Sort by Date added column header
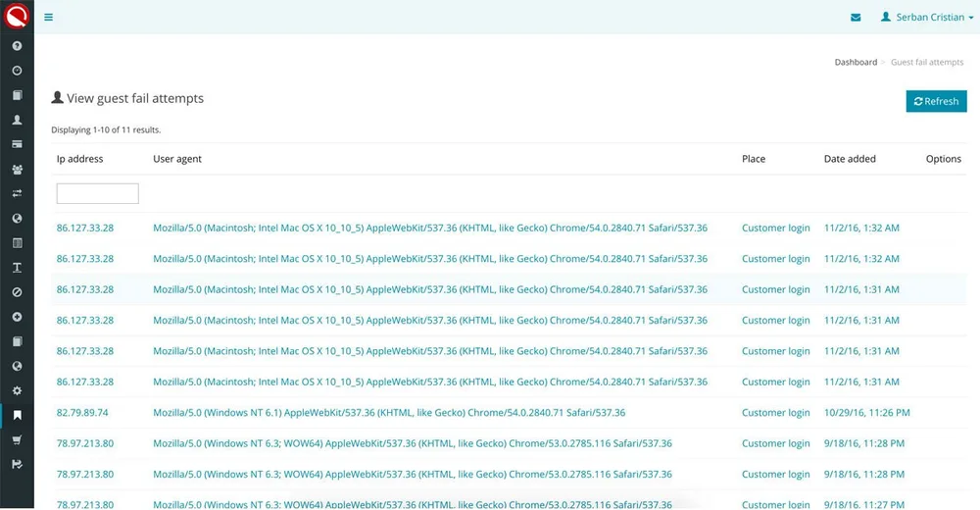 pos(850,159)
